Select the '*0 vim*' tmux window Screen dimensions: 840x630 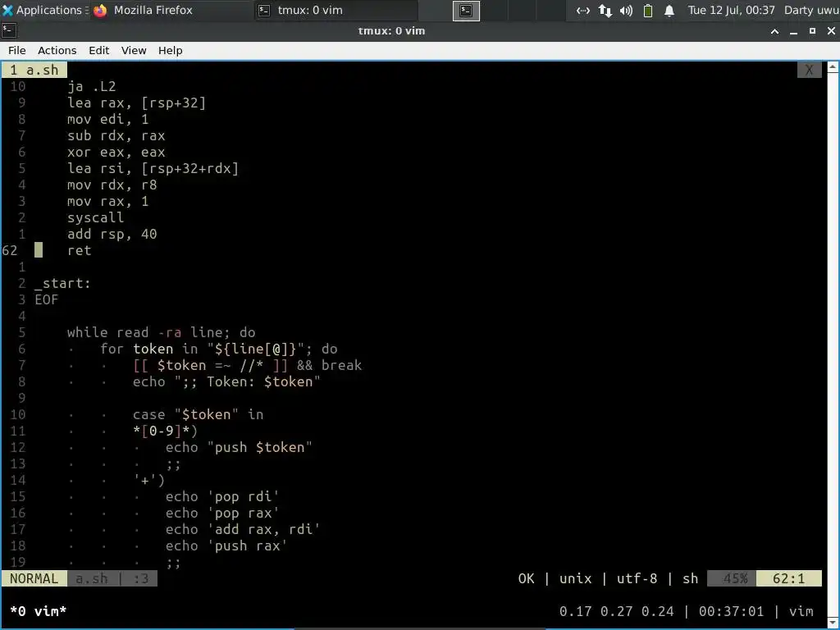click(38, 611)
